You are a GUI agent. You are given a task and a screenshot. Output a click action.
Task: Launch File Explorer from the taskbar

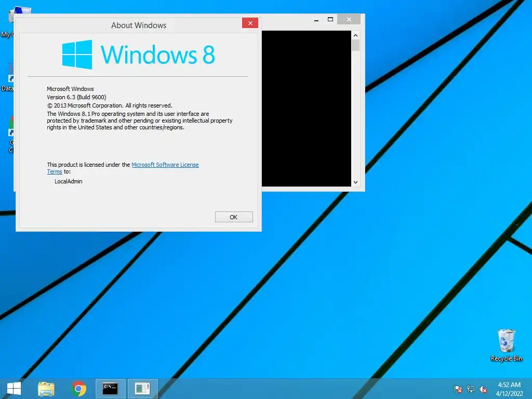tap(46, 389)
